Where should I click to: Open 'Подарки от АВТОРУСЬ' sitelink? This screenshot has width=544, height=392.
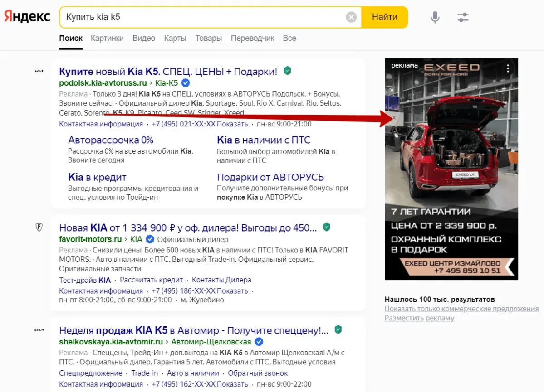pyautogui.click(x=270, y=177)
